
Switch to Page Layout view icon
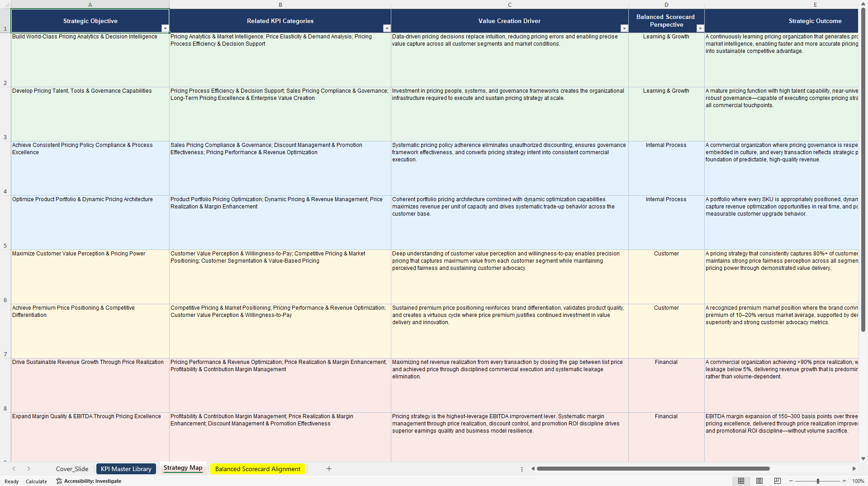pos(759,481)
